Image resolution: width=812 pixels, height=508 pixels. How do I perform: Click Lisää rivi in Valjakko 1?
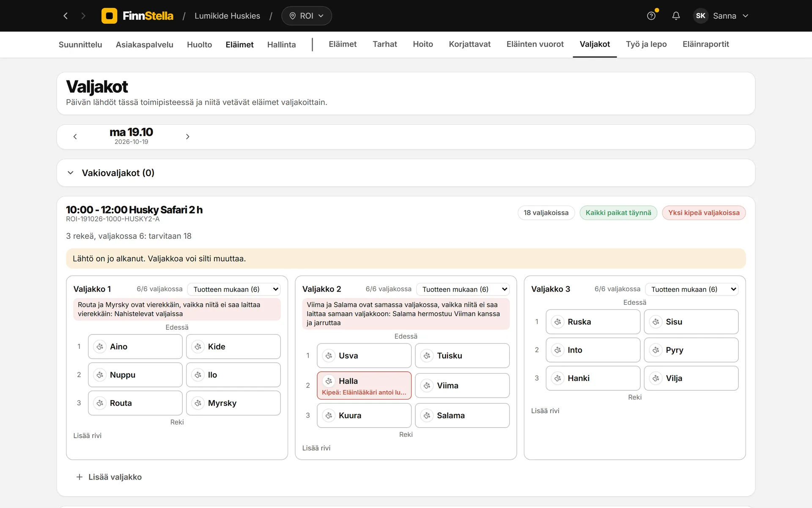88,436
